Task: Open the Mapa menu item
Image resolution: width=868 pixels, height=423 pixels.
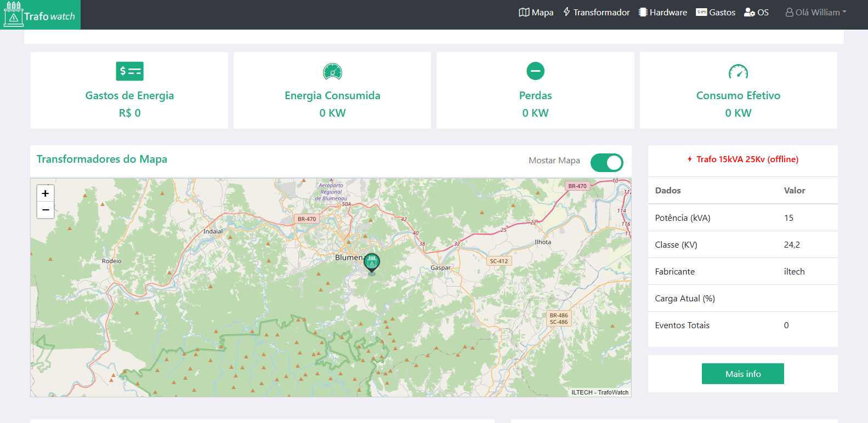Action: [536, 12]
